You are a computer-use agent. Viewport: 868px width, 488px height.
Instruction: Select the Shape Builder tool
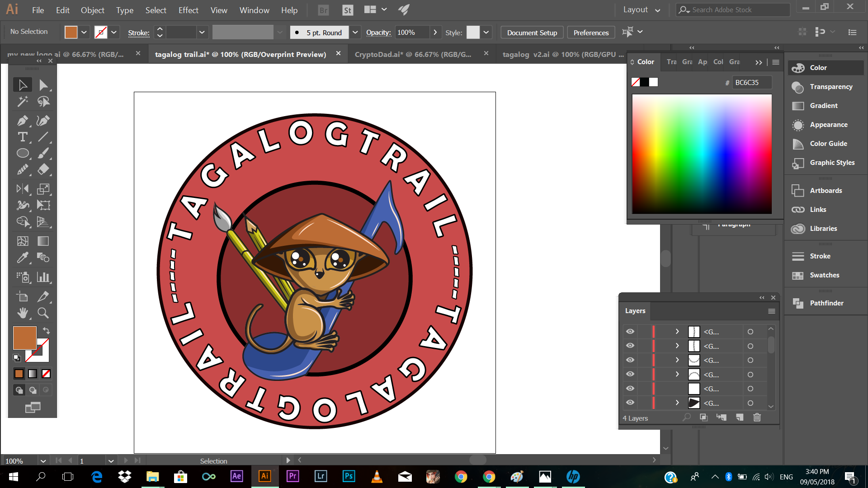click(x=22, y=221)
